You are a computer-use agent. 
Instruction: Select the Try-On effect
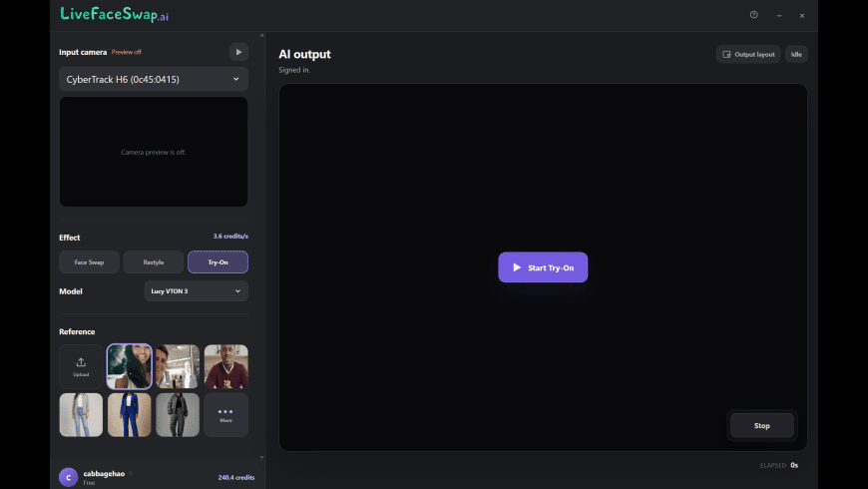coord(218,261)
